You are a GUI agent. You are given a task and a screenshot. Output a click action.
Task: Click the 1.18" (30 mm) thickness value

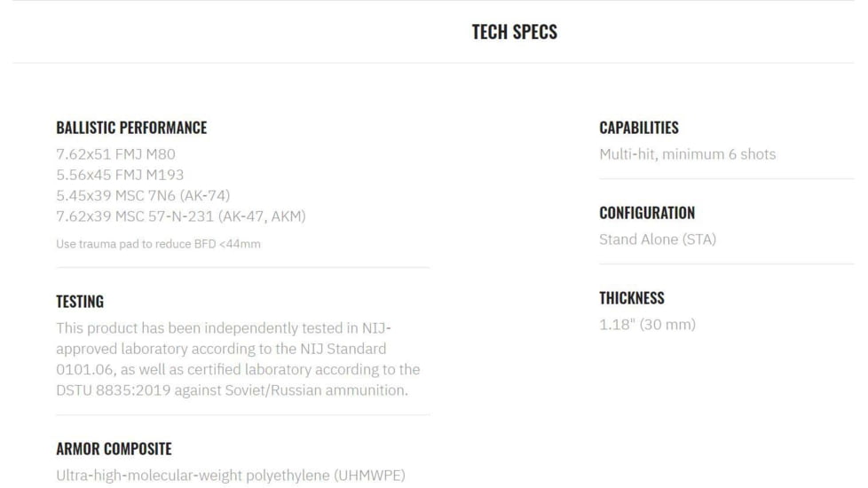point(647,325)
